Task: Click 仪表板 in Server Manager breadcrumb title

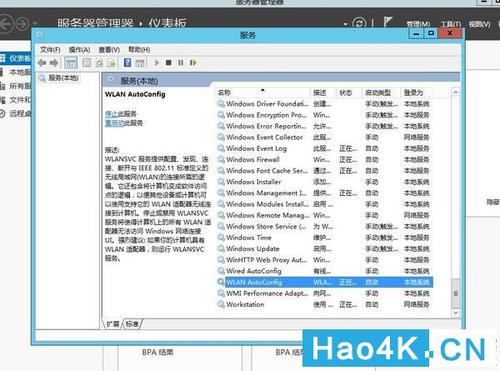Action: click(167, 23)
